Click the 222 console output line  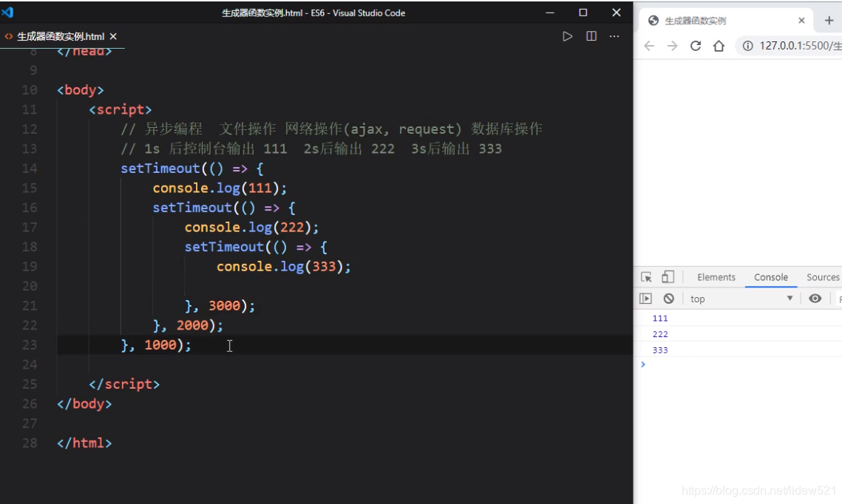[x=738, y=334]
